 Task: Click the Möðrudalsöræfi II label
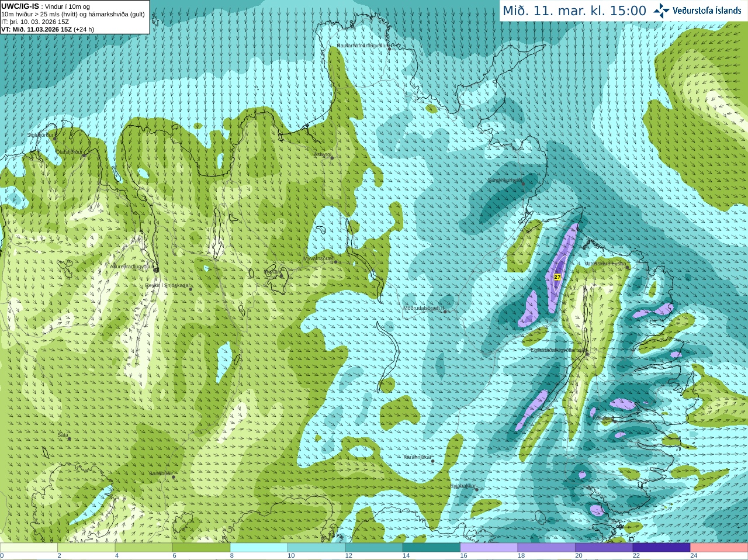424,308
